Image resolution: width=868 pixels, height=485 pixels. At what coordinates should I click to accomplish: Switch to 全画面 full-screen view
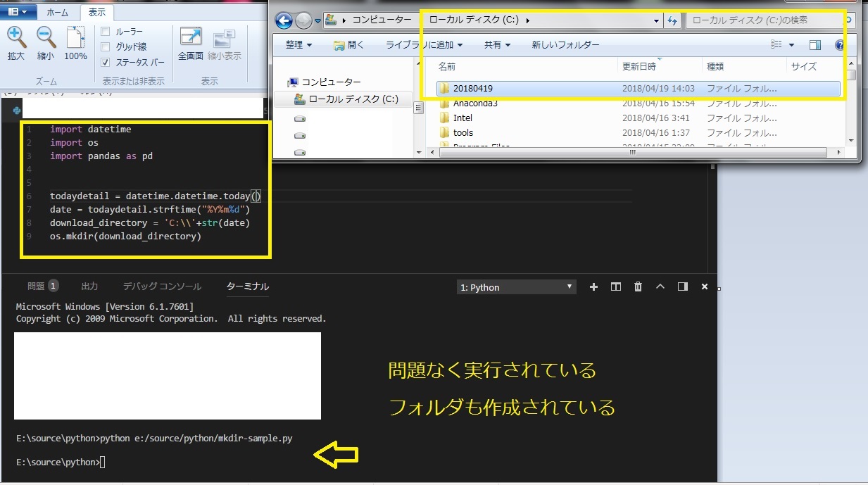[191, 44]
